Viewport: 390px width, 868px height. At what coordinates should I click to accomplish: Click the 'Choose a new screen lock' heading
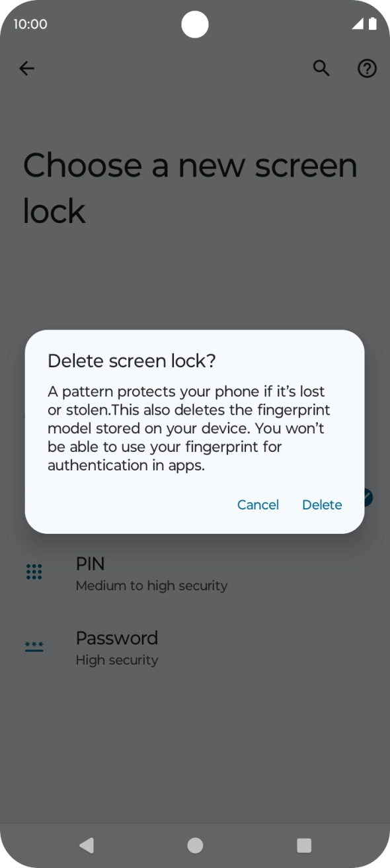coord(190,188)
